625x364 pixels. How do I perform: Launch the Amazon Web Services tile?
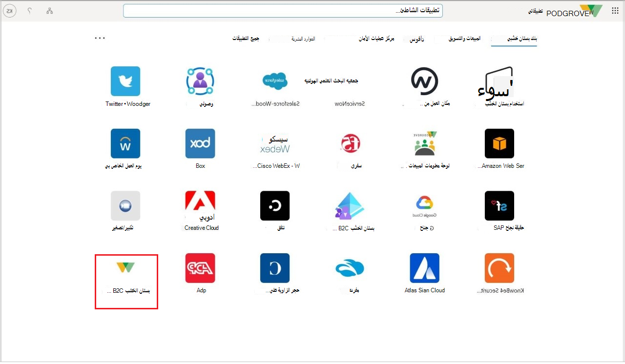click(x=500, y=143)
